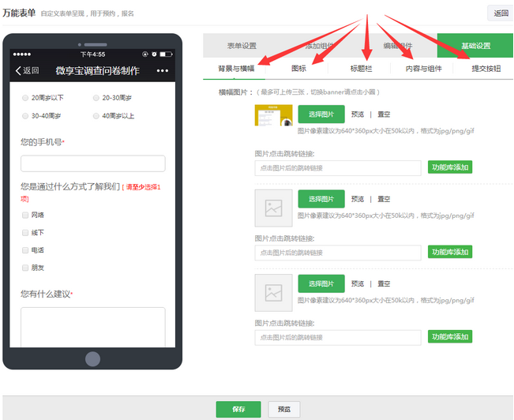Click 置空 link for the first image
Viewport: 514px width, 420px height.
point(384,114)
